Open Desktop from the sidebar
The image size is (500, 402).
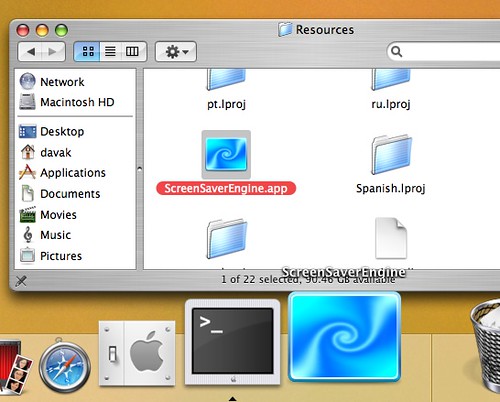tap(52, 131)
